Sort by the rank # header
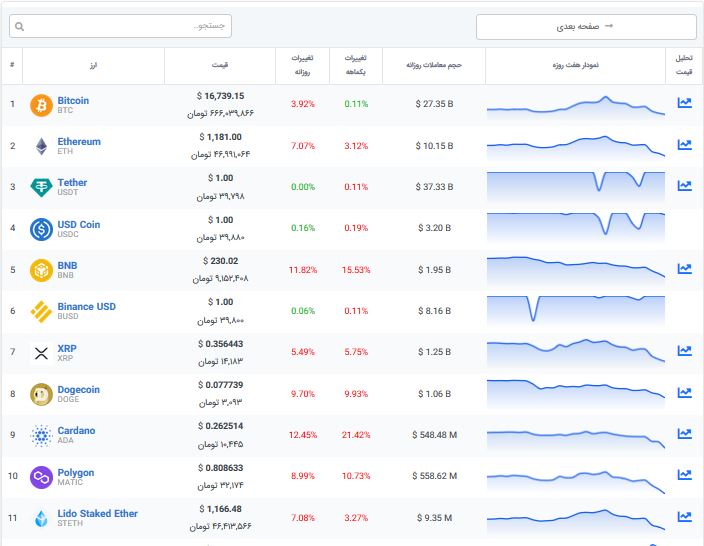This screenshot has width=704, height=546. [12, 65]
